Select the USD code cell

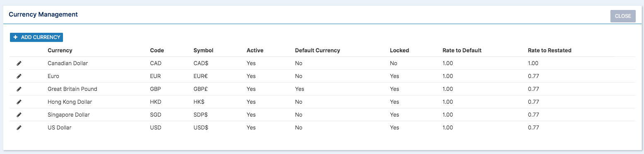click(x=156, y=127)
